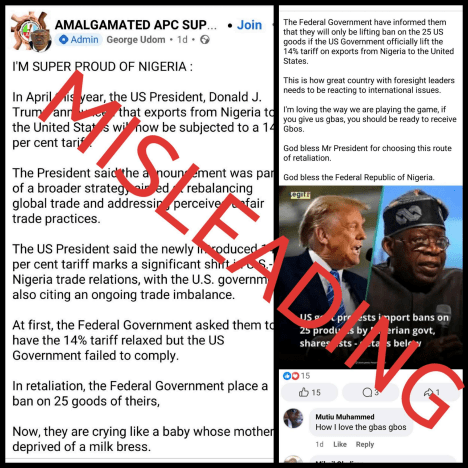Click Mutiu Muhammed's name in comment
468x468 pixels.
click(345, 417)
